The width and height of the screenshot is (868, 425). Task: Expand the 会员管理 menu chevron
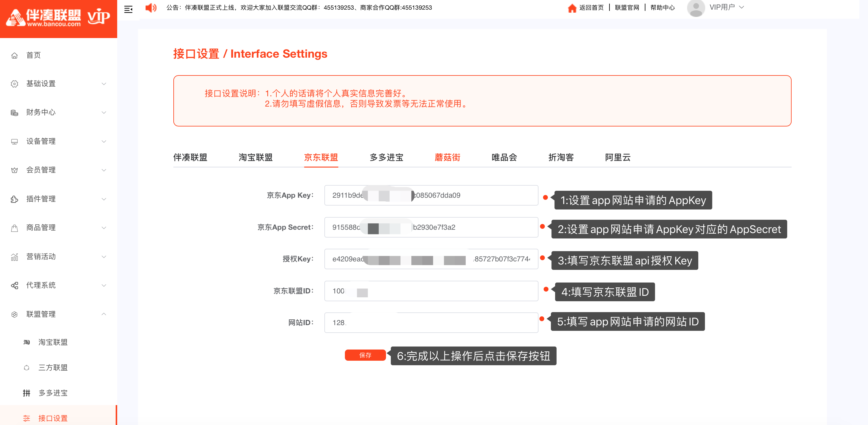coord(104,170)
